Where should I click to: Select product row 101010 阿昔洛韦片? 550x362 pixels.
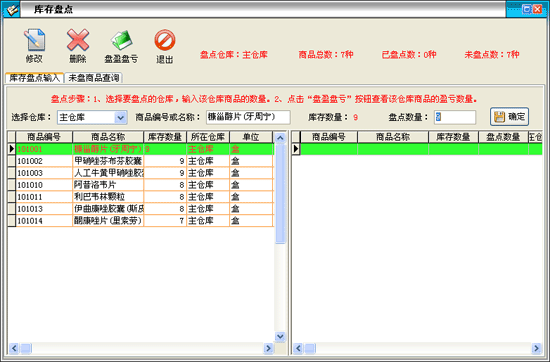click(140, 185)
